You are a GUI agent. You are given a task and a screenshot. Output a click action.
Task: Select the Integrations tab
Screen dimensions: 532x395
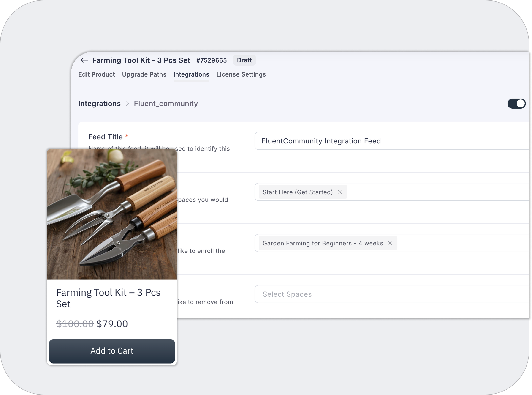coord(191,74)
